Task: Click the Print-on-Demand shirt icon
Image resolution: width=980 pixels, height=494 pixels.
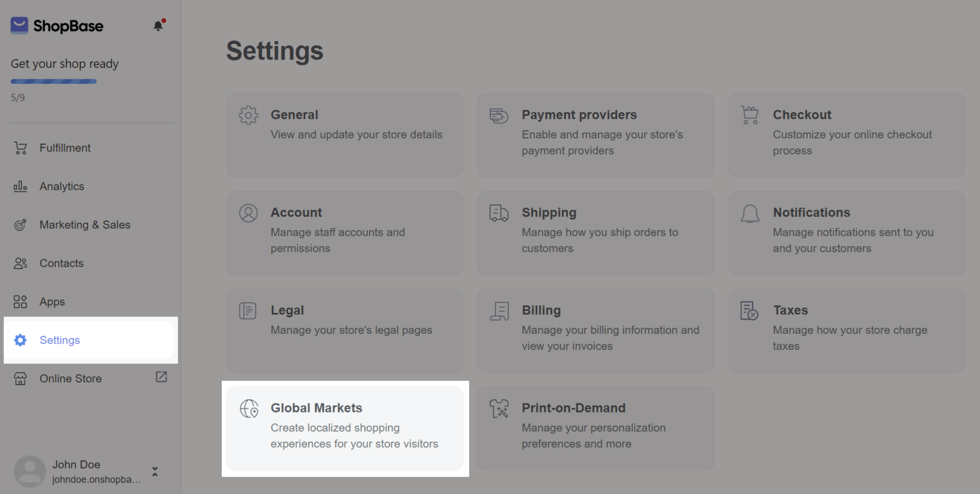Action: click(499, 408)
